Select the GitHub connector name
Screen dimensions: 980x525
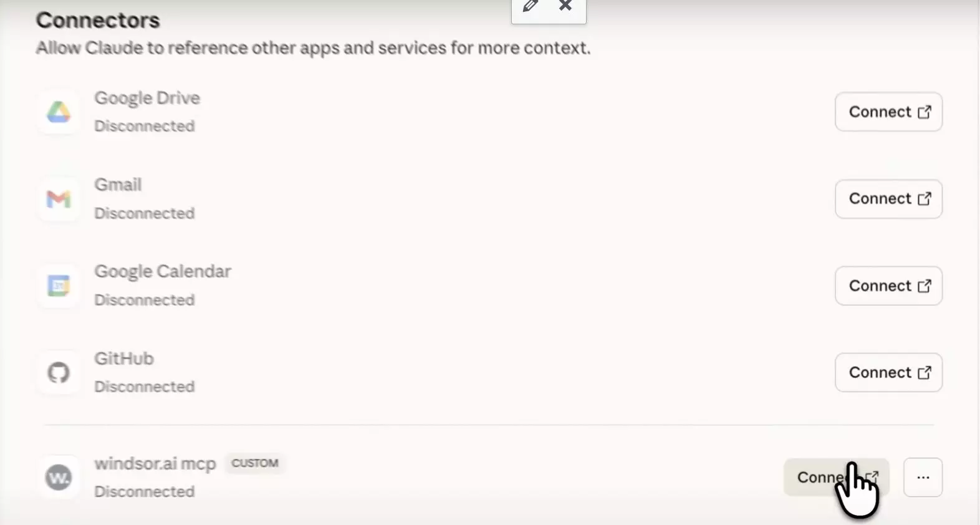point(124,359)
